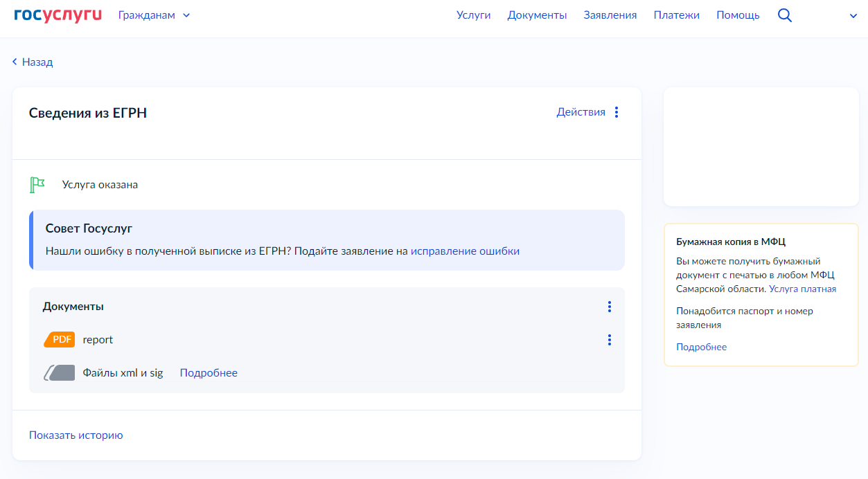Image resolution: width=868 pixels, height=479 pixels.
Task: Click the green flag status icon
Action: (x=37, y=185)
